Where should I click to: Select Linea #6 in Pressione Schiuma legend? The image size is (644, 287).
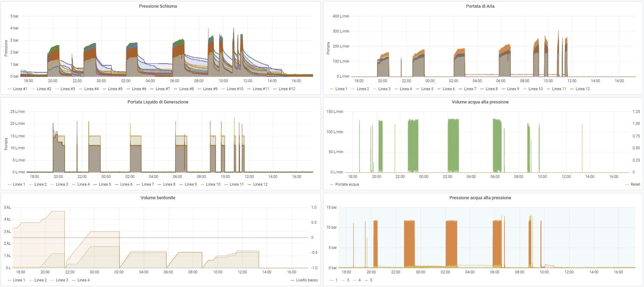(x=139, y=89)
